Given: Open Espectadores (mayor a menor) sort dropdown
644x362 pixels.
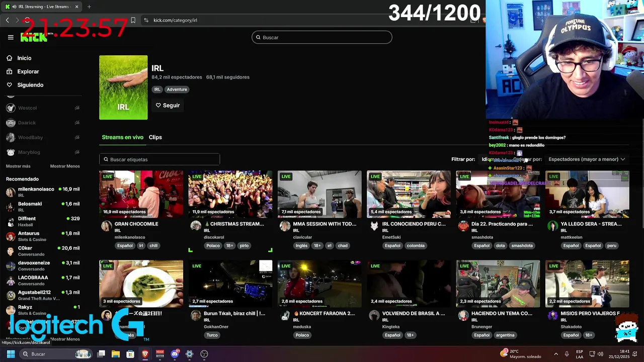Looking at the screenshot, I should [x=587, y=159].
